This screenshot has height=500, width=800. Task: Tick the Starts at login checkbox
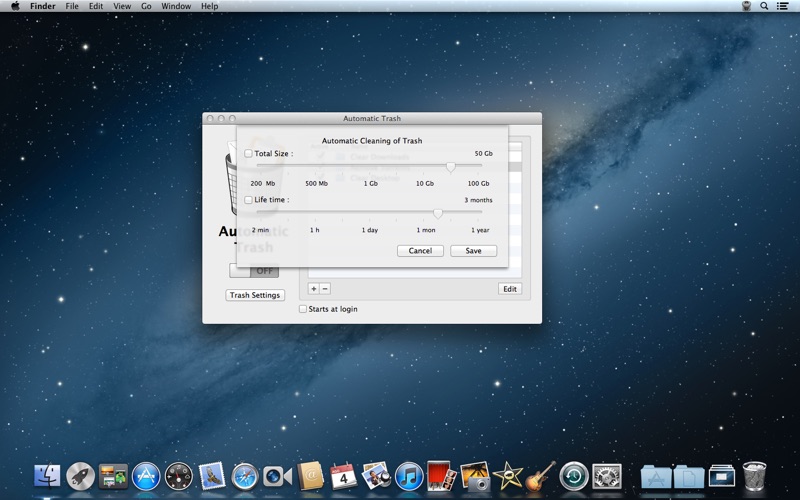click(303, 309)
